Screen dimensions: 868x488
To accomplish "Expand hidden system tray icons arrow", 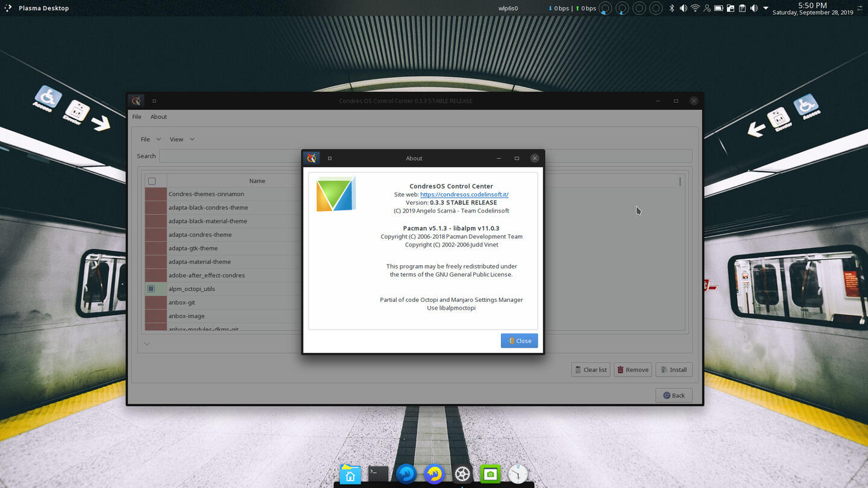I will [x=766, y=8].
